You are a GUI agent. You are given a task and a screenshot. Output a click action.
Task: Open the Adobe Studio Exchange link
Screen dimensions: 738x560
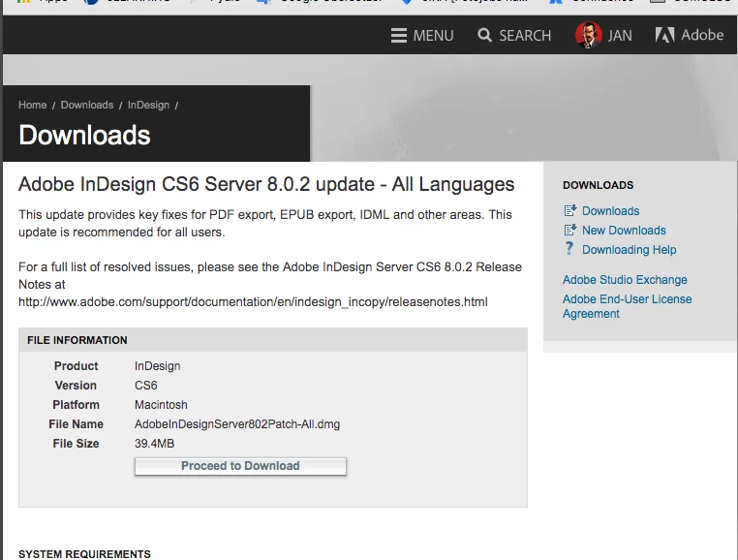625,280
